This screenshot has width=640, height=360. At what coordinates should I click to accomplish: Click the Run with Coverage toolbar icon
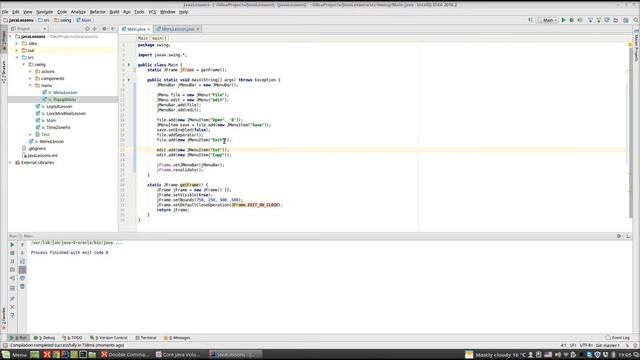click(580, 20)
